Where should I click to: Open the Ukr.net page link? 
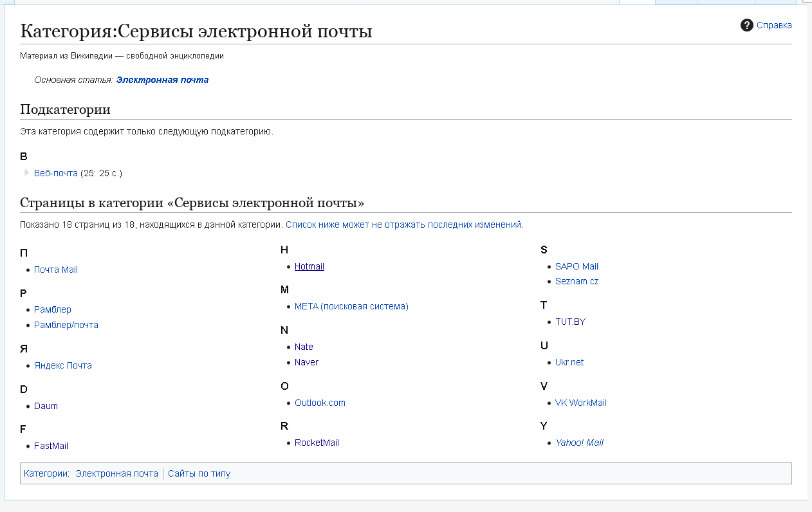click(x=569, y=362)
